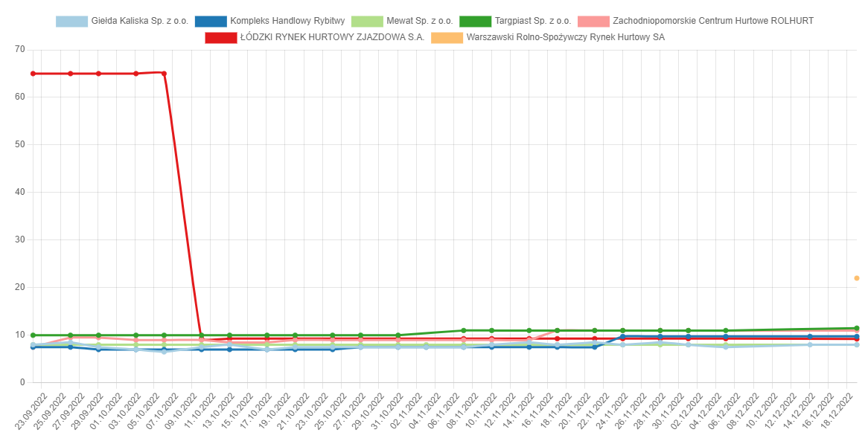This screenshot has width=868, height=444.
Task: Hide the Kompleks Handlowy Rybitwy series via label
Action: tap(287, 21)
